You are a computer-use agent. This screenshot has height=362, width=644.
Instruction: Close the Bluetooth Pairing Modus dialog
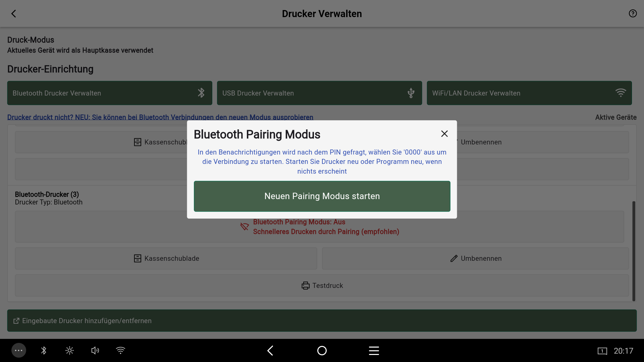coord(444,134)
